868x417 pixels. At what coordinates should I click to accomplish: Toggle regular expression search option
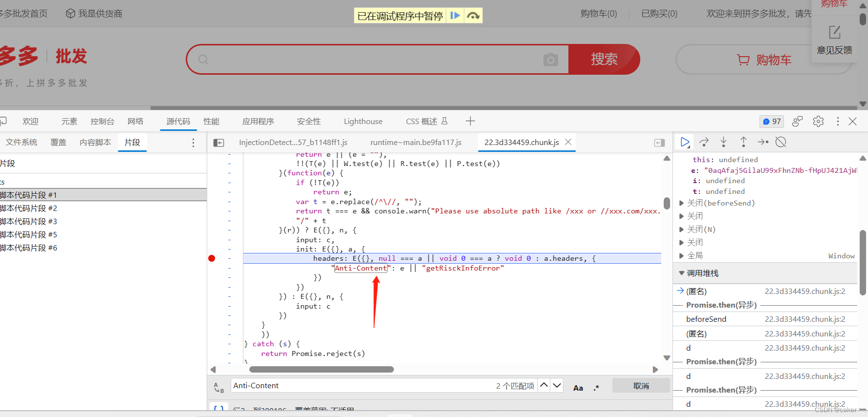pyautogui.click(x=596, y=388)
